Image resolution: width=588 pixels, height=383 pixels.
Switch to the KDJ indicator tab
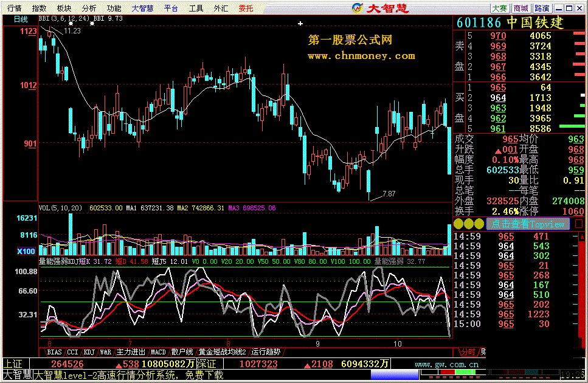click(x=89, y=352)
